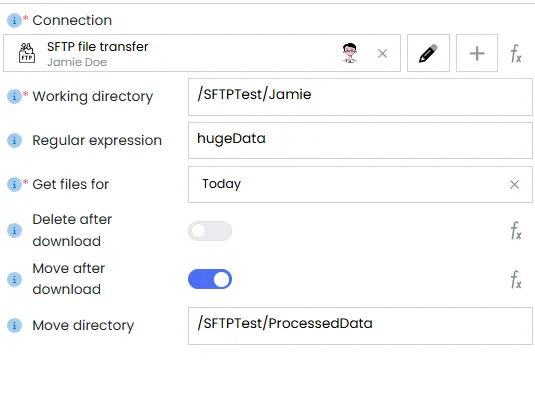
Task: Enable the Delete after download toggle
Action: click(210, 231)
